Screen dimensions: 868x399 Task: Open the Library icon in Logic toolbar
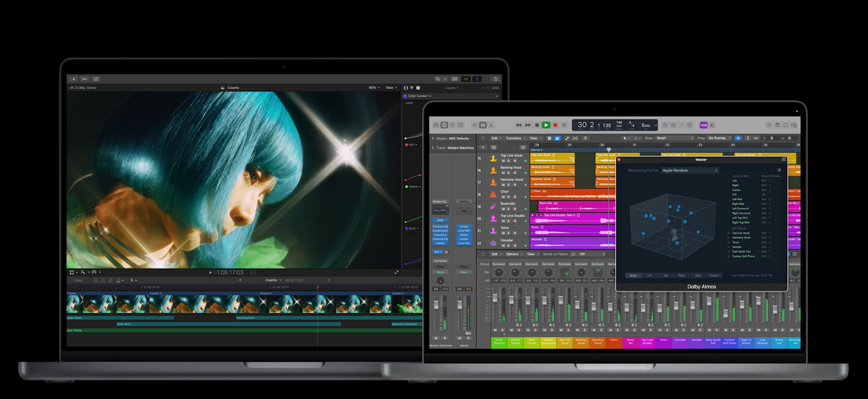436,125
